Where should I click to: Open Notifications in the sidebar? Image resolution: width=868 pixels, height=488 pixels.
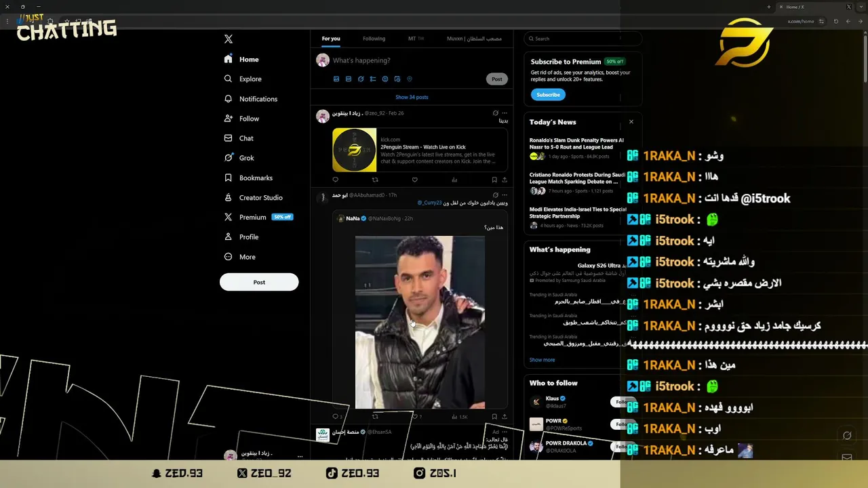tap(250, 99)
